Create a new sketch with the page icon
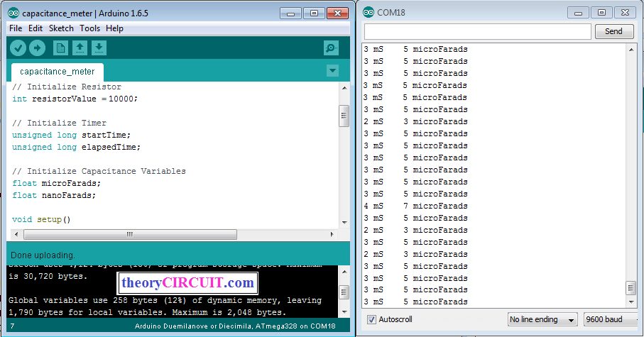 pos(61,48)
